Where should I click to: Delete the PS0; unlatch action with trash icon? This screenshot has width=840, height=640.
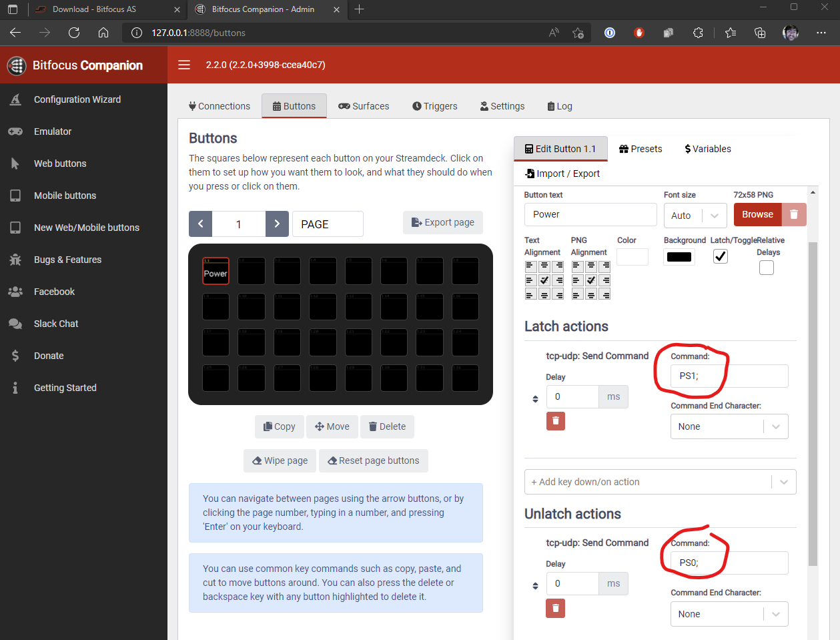[556, 608]
